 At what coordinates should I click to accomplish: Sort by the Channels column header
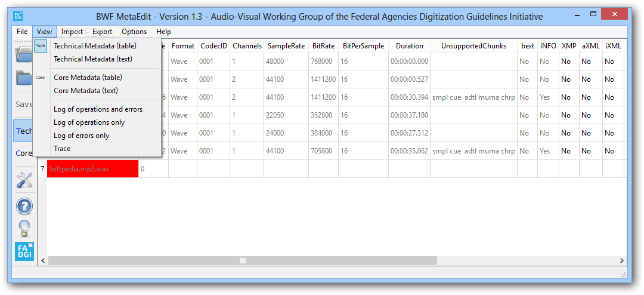click(247, 46)
